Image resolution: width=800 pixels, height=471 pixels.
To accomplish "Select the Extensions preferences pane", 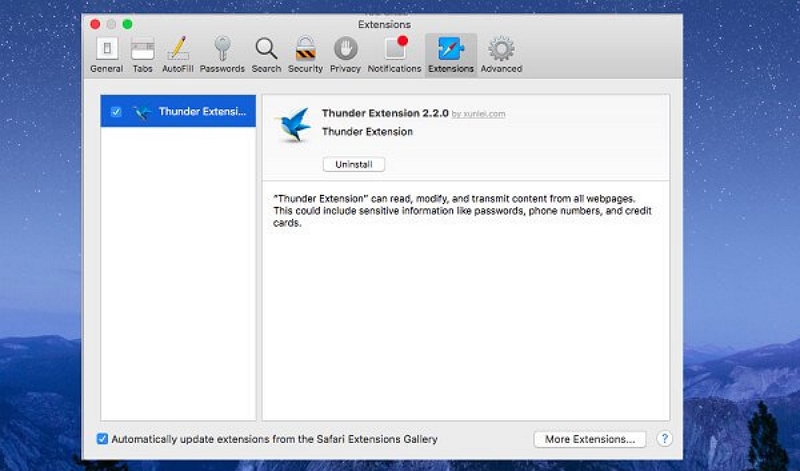I will (451, 55).
